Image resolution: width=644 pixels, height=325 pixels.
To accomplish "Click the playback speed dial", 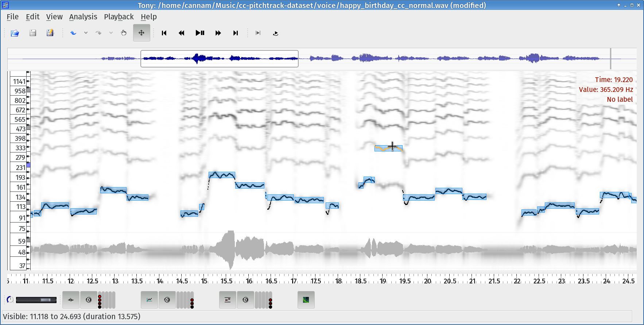I will (10, 300).
